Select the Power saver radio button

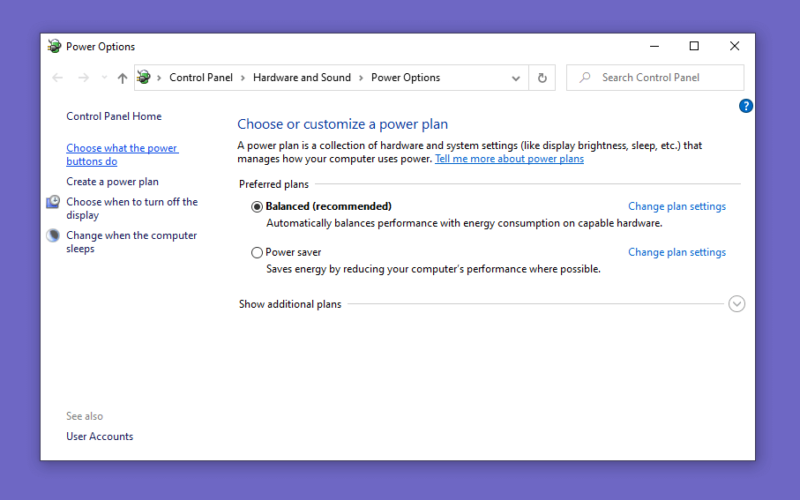(257, 253)
